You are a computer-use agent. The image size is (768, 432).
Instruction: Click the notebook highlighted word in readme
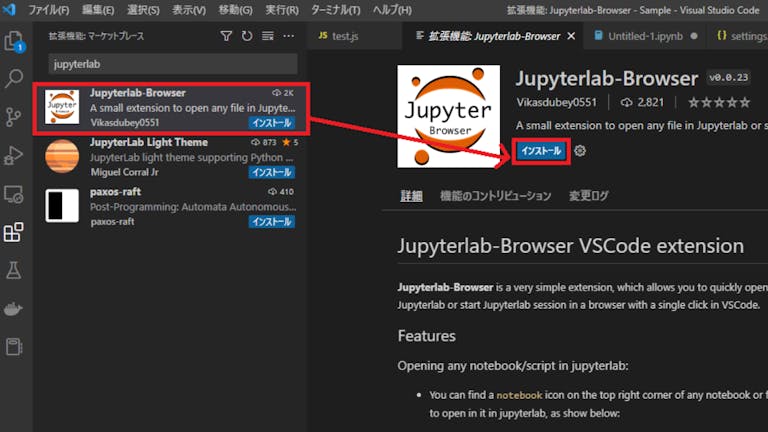pyautogui.click(x=519, y=395)
